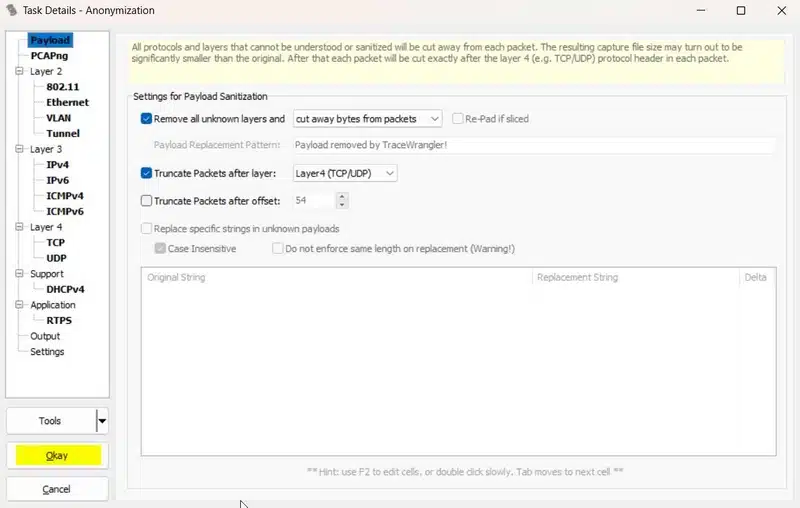800x508 pixels.
Task: Toggle Do not enforce same length checkbox
Action: click(x=278, y=248)
